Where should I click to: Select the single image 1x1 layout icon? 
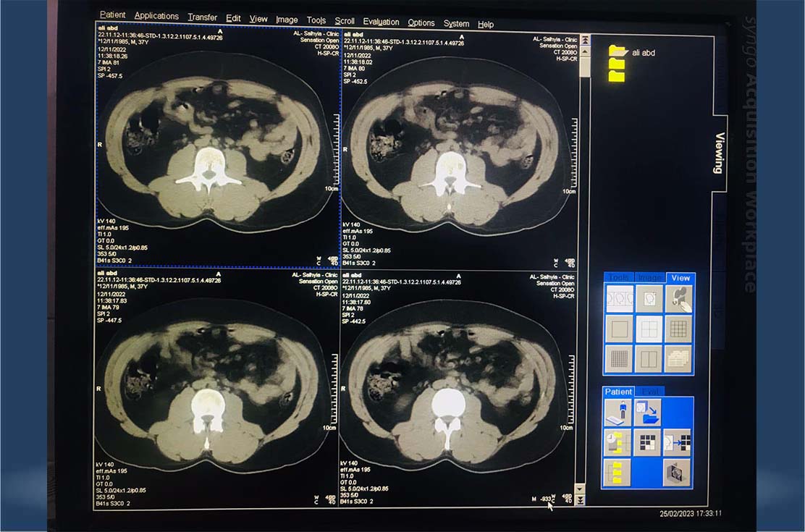619,329
